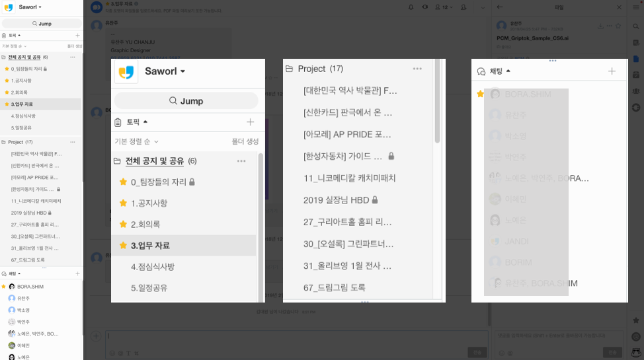Click the back arrow in the file panel
644x360 pixels.
(500, 7)
